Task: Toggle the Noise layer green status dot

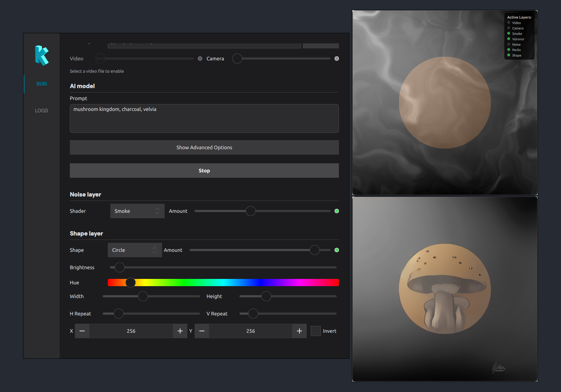Action: pos(337,211)
